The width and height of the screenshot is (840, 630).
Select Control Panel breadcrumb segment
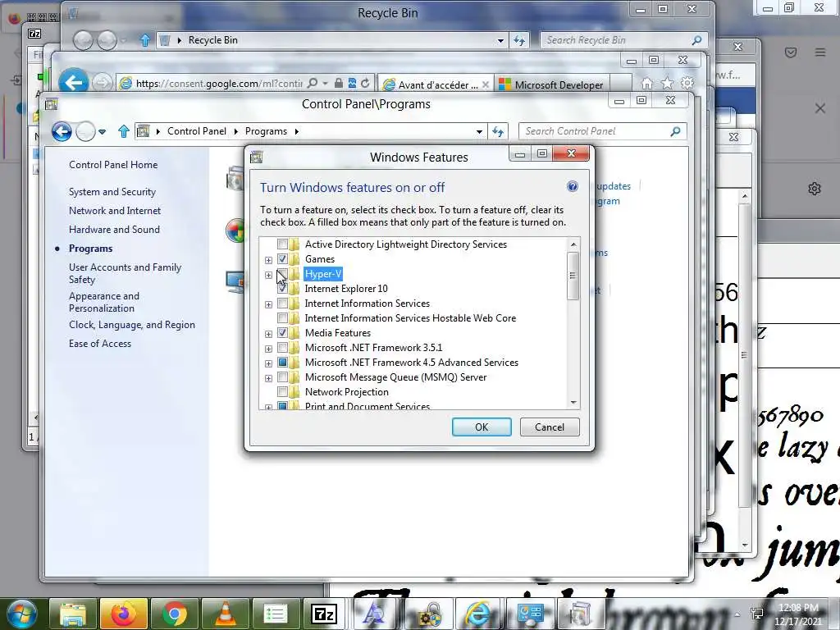197,131
